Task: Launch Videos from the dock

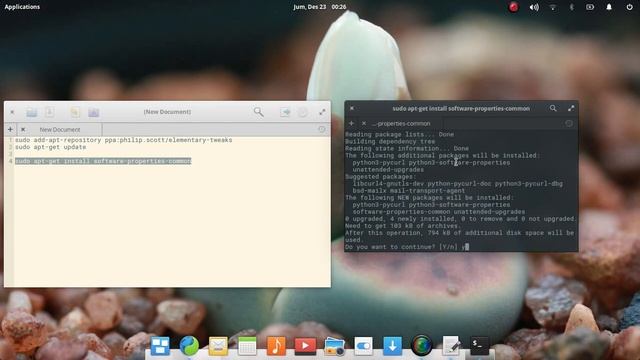Action: click(x=305, y=346)
